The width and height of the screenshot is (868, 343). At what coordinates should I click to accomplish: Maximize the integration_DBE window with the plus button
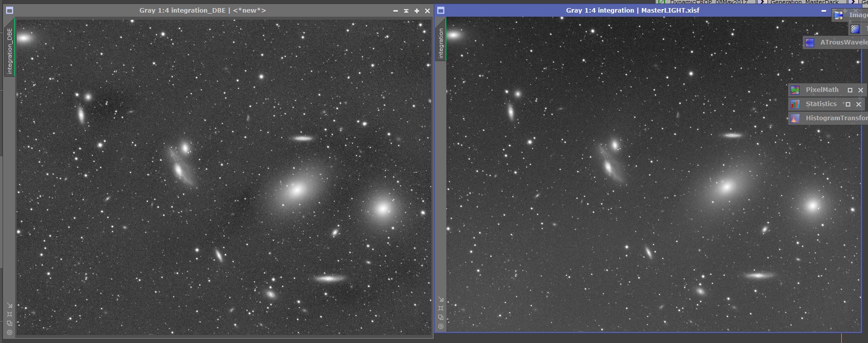click(x=417, y=11)
